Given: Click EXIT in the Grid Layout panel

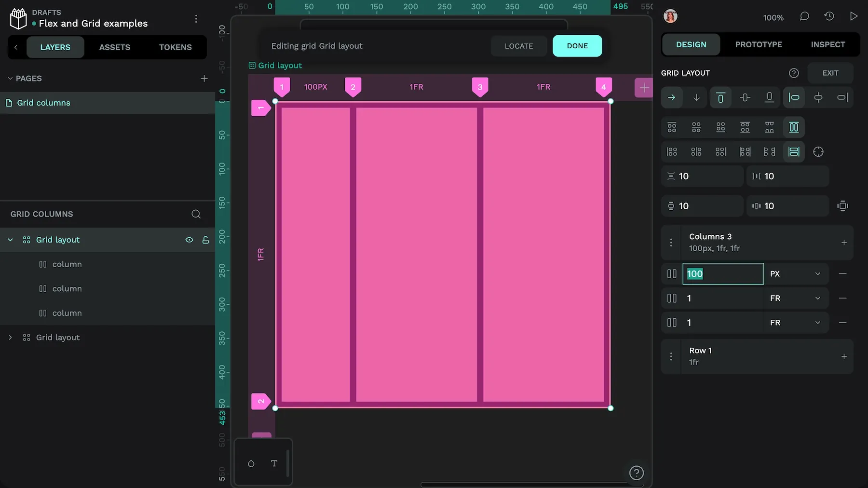Looking at the screenshot, I should (x=830, y=73).
